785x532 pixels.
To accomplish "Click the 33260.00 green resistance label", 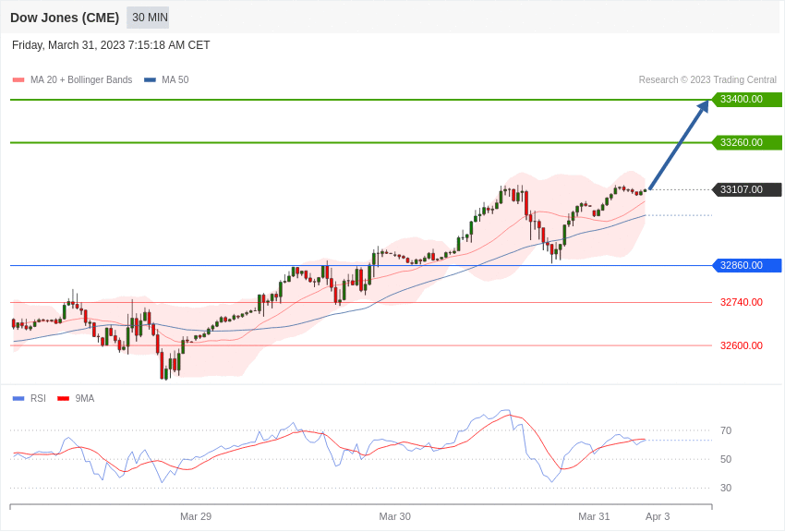I will 746,142.
